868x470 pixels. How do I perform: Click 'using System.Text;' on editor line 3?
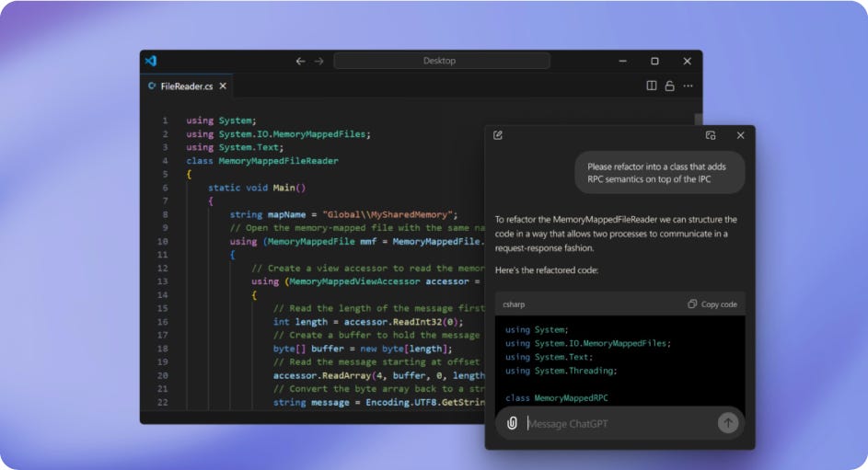[x=235, y=147]
